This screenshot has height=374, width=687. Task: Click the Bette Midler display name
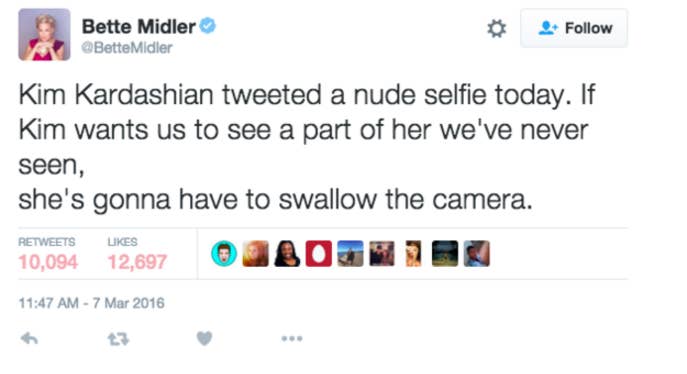tap(138, 27)
